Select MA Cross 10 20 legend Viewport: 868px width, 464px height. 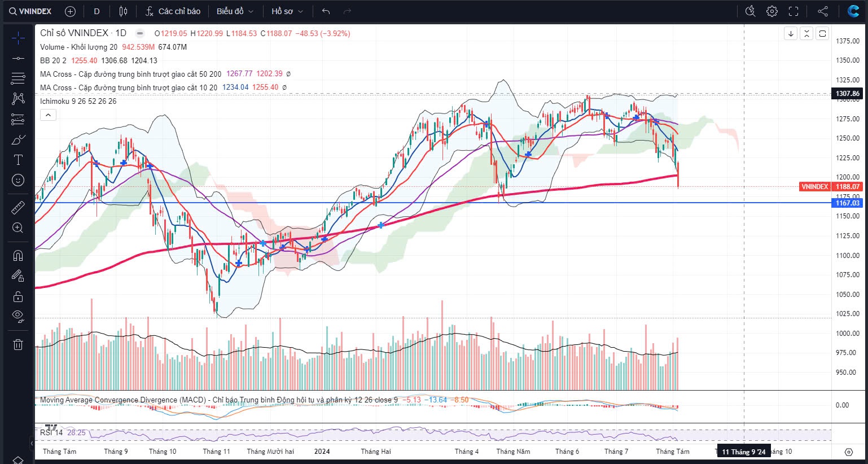[129, 87]
